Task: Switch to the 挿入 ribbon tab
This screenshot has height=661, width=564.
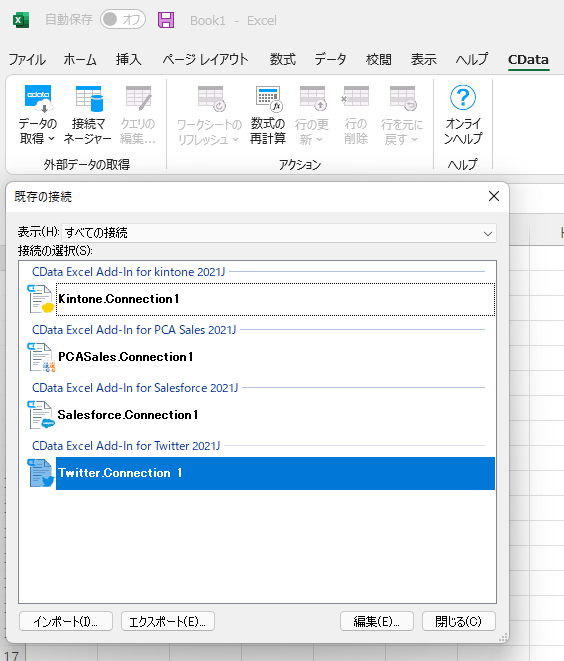Action: click(x=129, y=59)
